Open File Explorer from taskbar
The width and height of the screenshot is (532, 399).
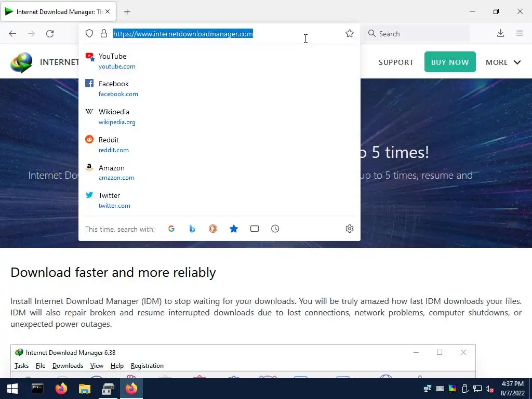point(85,389)
